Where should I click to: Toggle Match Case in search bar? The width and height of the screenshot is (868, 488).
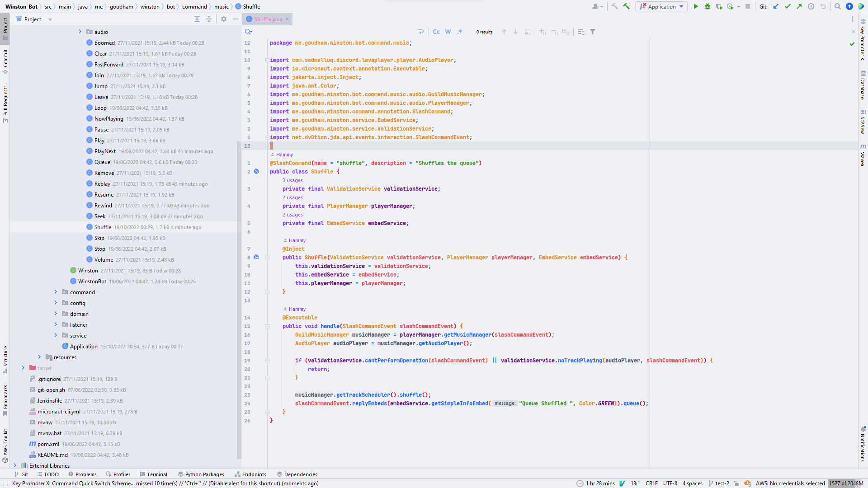(436, 32)
